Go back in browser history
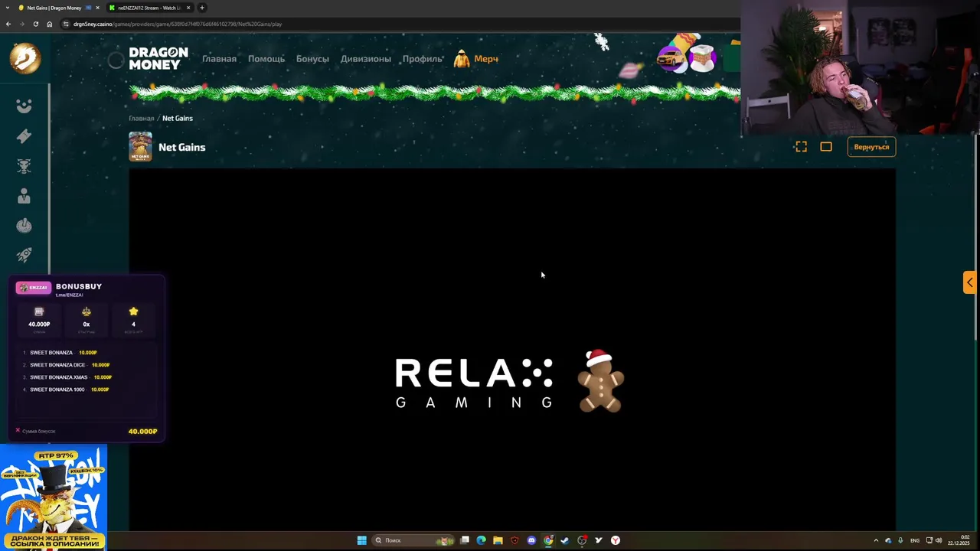Viewport: 980px width, 551px height. (8, 24)
